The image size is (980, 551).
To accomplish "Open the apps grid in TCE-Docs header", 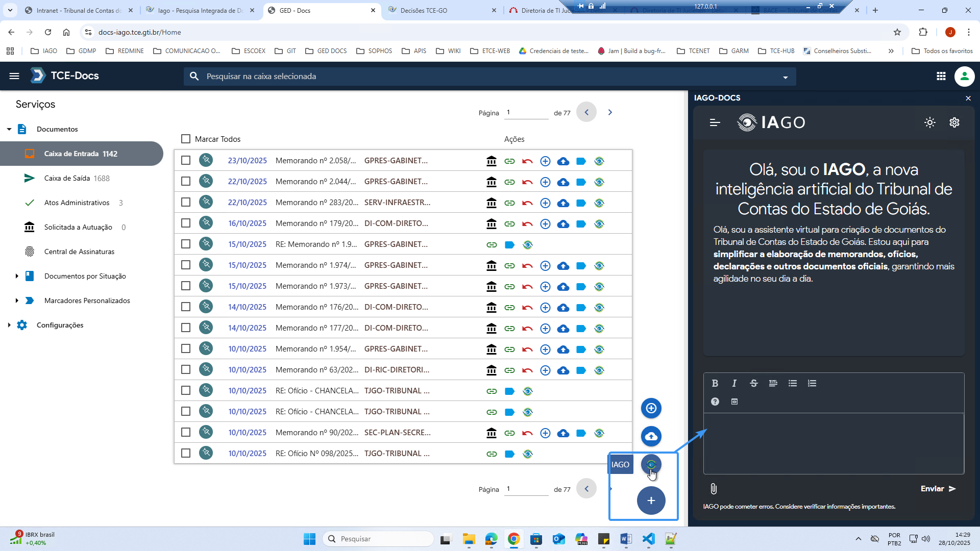I will [941, 76].
